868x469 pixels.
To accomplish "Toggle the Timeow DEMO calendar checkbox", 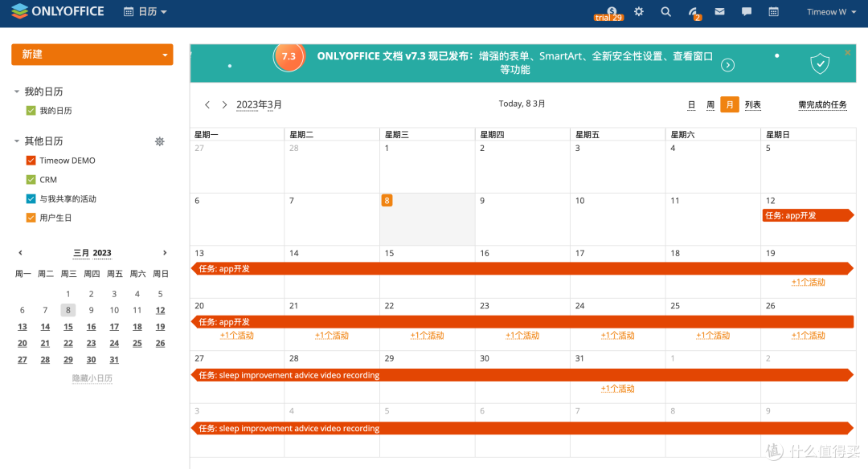I will tap(31, 161).
